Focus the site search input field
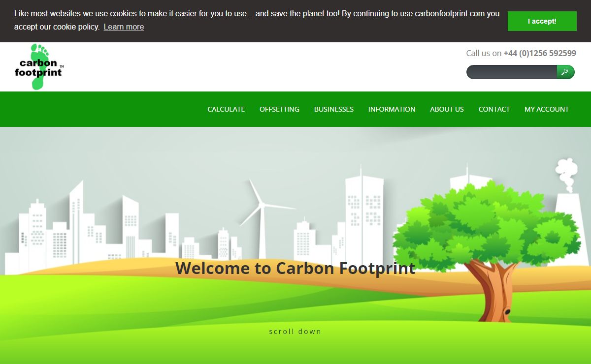This screenshot has height=364, width=591. click(x=512, y=72)
